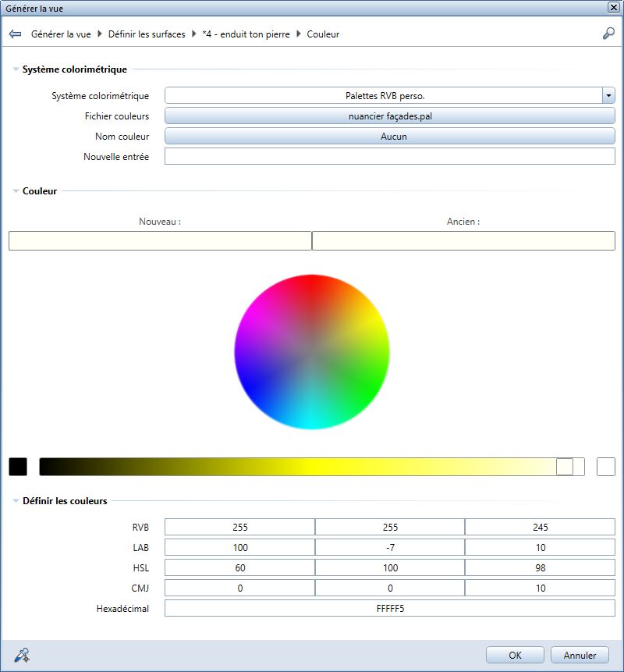The image size is (624, 672).
Task: Confirm with the OK button
Action: 515,655
